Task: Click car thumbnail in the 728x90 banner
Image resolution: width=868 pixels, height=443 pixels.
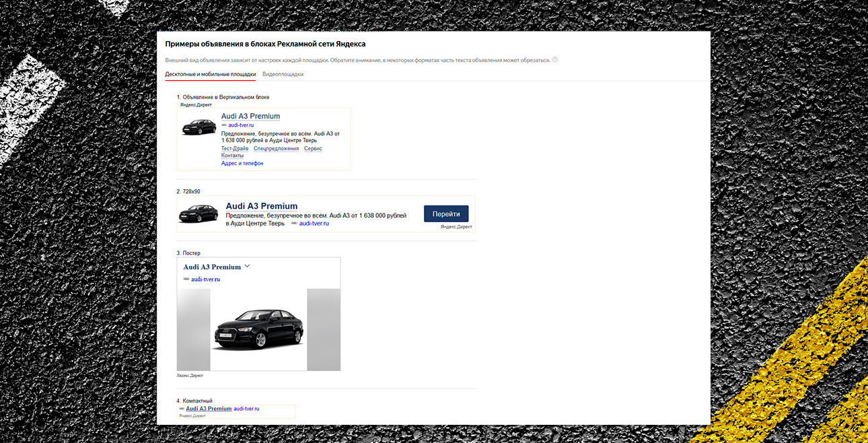Action: point(198,213)
